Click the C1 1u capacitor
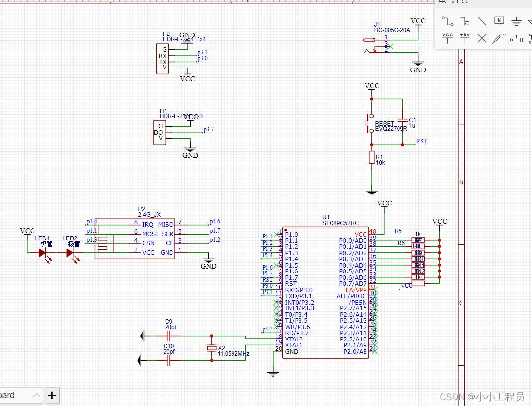 402,120
